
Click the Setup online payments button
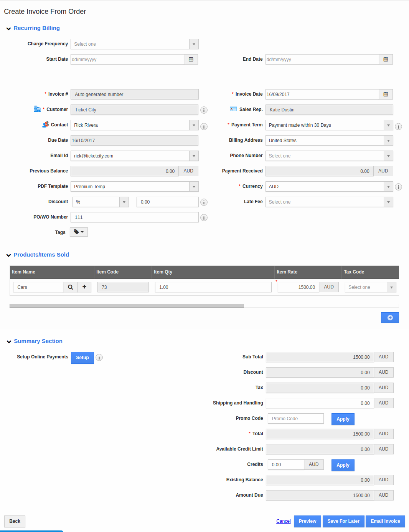tap(82, 358)
